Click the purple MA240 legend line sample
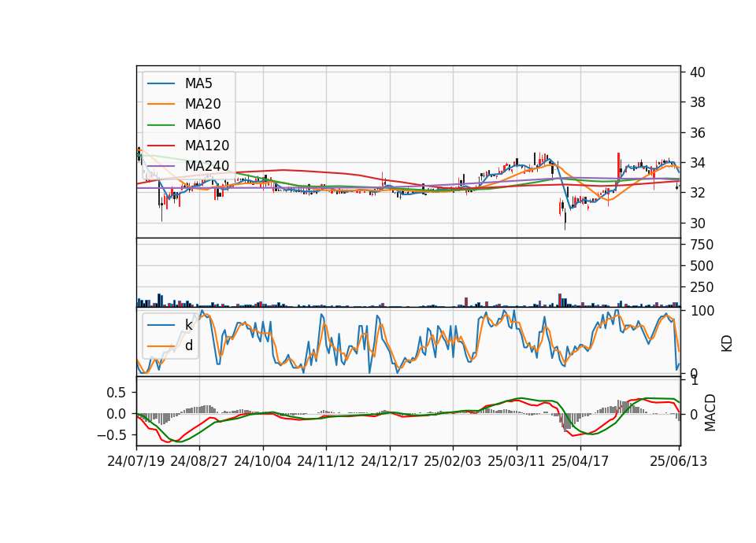The width and height of the screenshot is (756, 543). pos(161,166)
